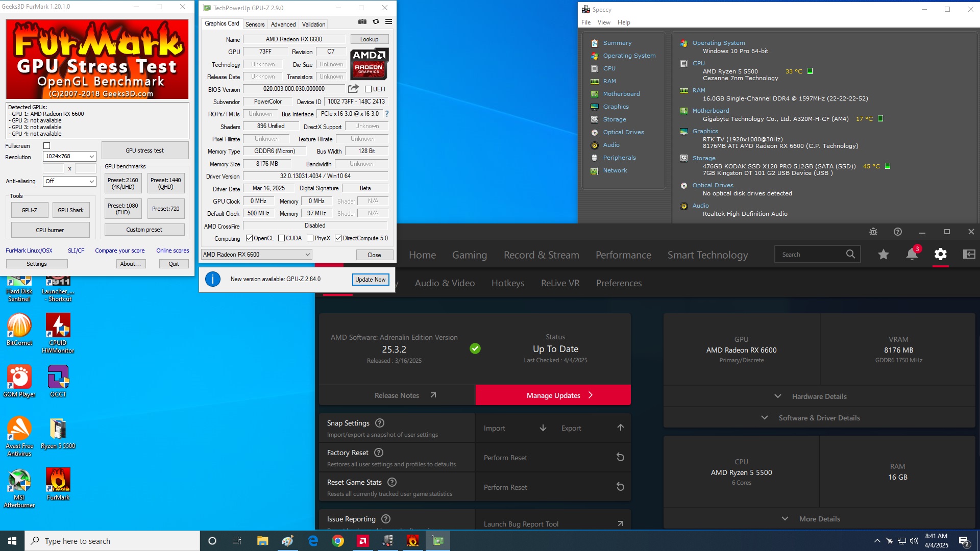
Task: Open Release Notes link
Action: (397, 395)
